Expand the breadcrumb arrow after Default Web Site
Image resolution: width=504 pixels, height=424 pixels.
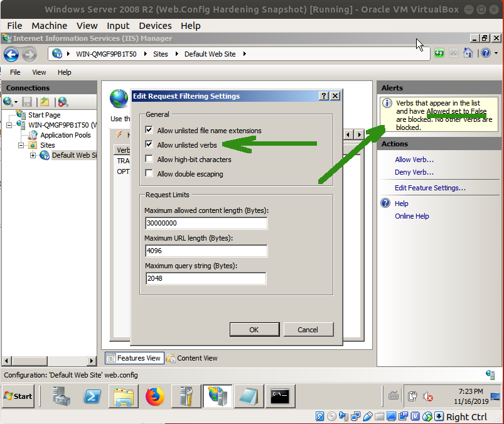[x=245, y=54]
